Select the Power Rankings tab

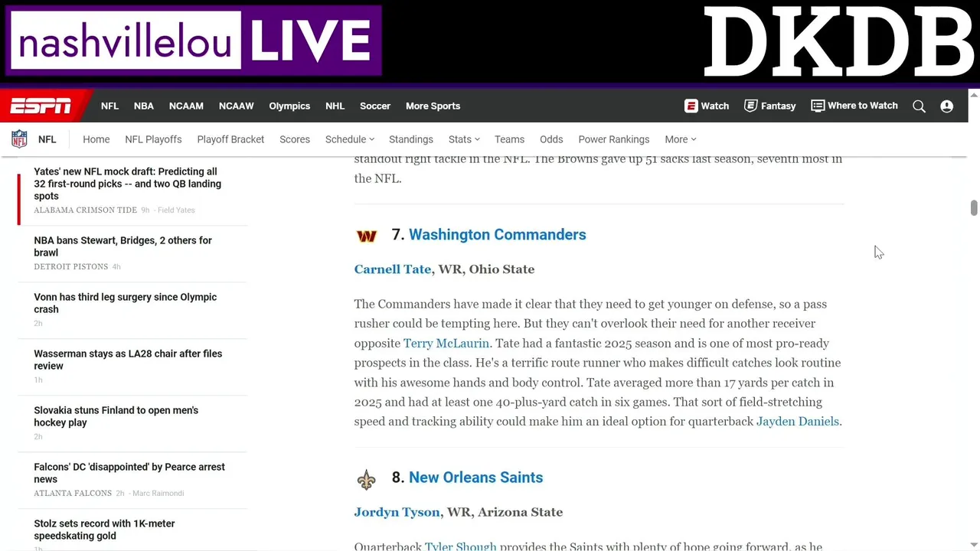[614, 139]
